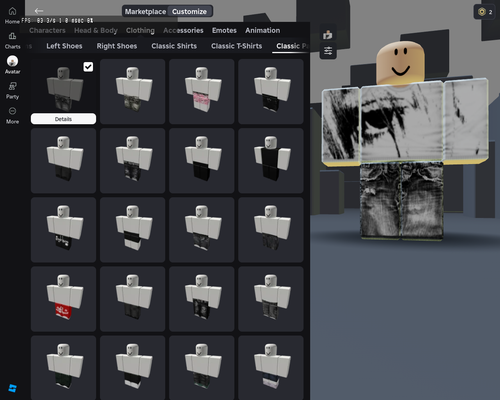Click the Details button
Viewport: 500px width, 400px height.
pyautogui.click(x=63, y=119)
